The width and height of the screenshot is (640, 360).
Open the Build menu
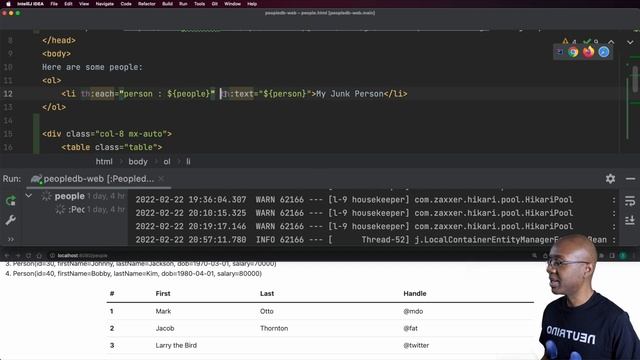167,4
